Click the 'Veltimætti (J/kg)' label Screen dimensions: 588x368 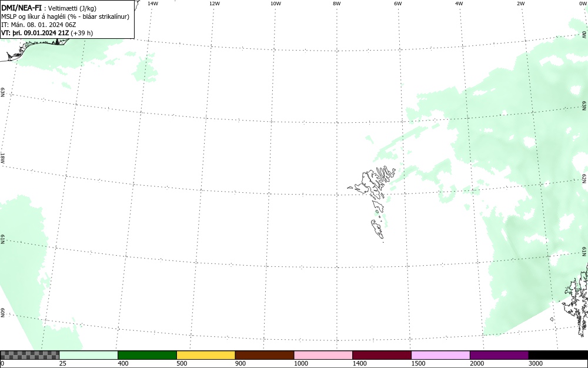coord(72,8)
